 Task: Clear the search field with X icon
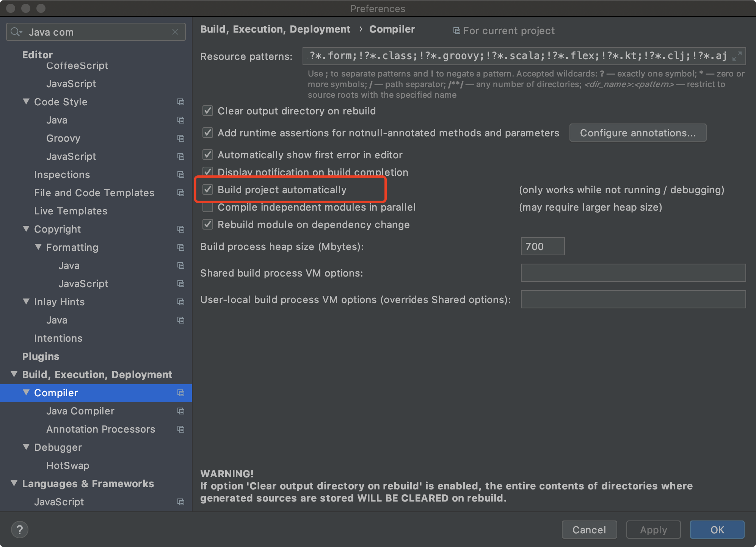(x=175, y=32)
